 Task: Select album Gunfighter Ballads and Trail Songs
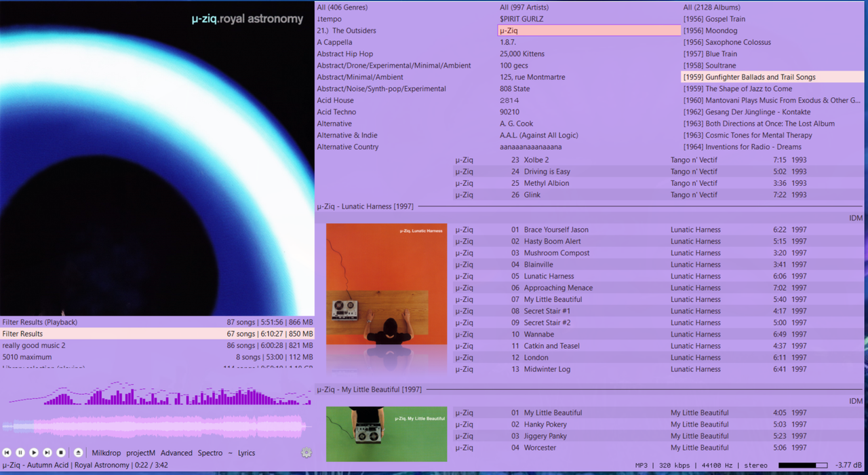[x=773, y=77]
